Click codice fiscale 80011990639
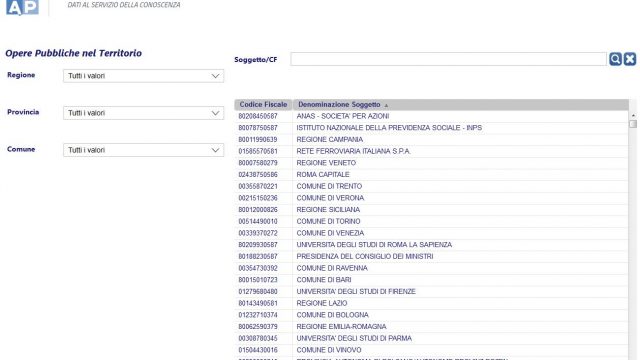Screen dimensions: 640x360 pos(258,140)
